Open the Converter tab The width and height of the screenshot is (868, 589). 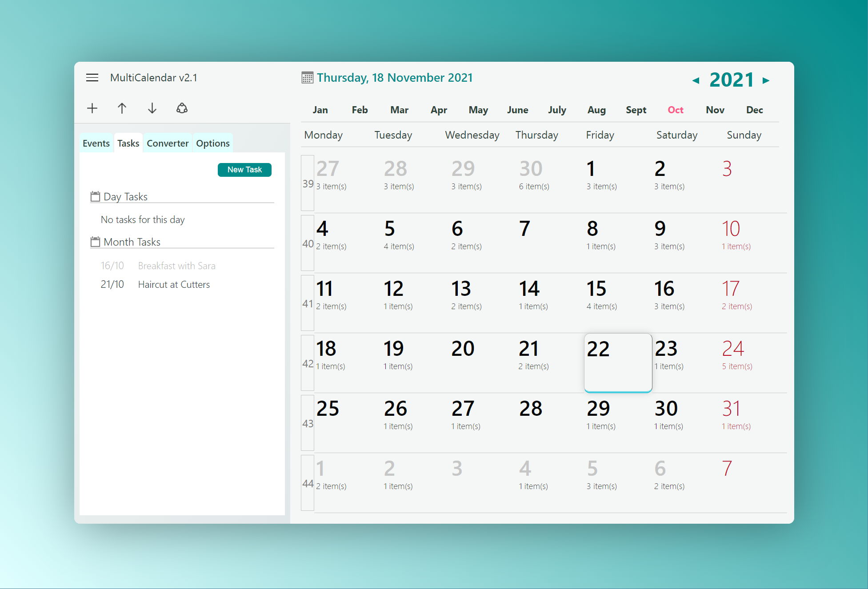point(168,143)
